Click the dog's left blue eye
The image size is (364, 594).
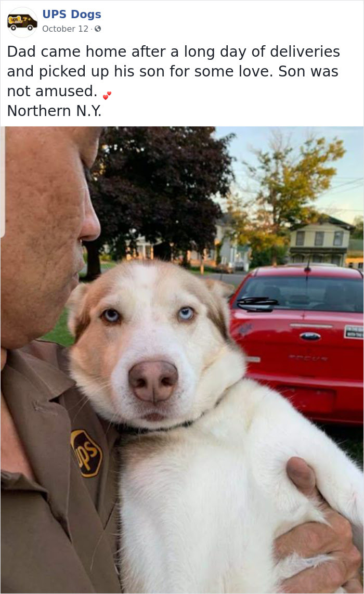(111, 315)
